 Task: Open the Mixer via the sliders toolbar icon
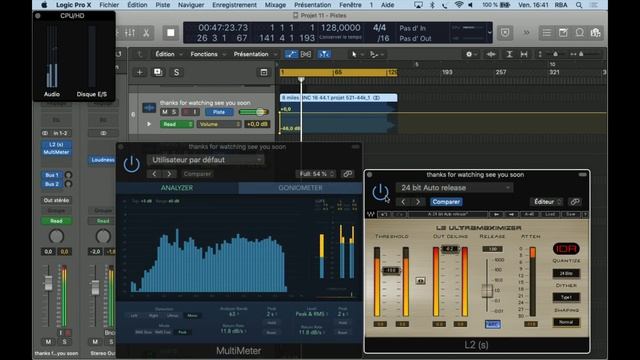(130, 33)
